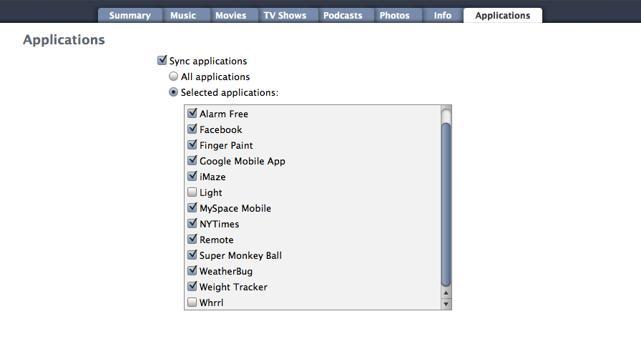The image size is (641, 364).
Task: Uncheck the Google Mobile App checkbox
Action: tap(192, 161)
